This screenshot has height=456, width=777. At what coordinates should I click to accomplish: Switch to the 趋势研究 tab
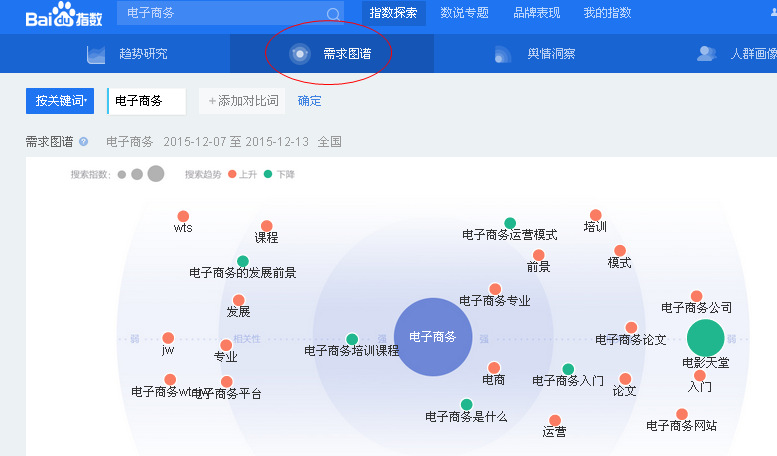point(128,54)
